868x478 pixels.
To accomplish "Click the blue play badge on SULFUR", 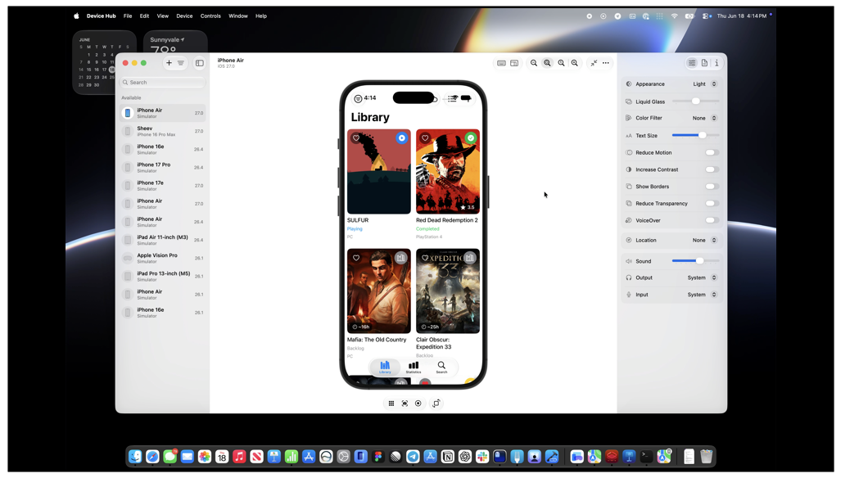I will [x=402, y=138].
